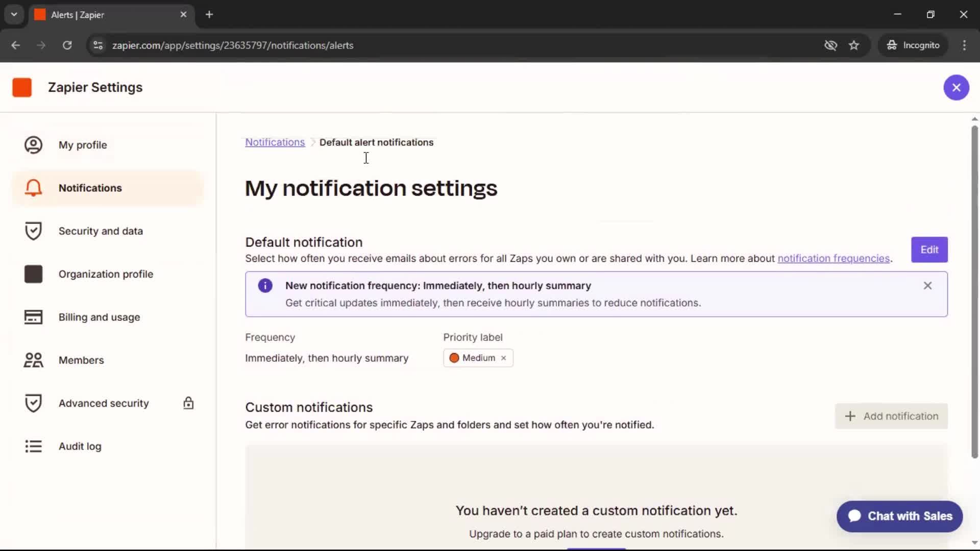The width and height of the screenshot is (980, 551).
Task: Click the 'Priority label' field label
Action: coord(473,337)
